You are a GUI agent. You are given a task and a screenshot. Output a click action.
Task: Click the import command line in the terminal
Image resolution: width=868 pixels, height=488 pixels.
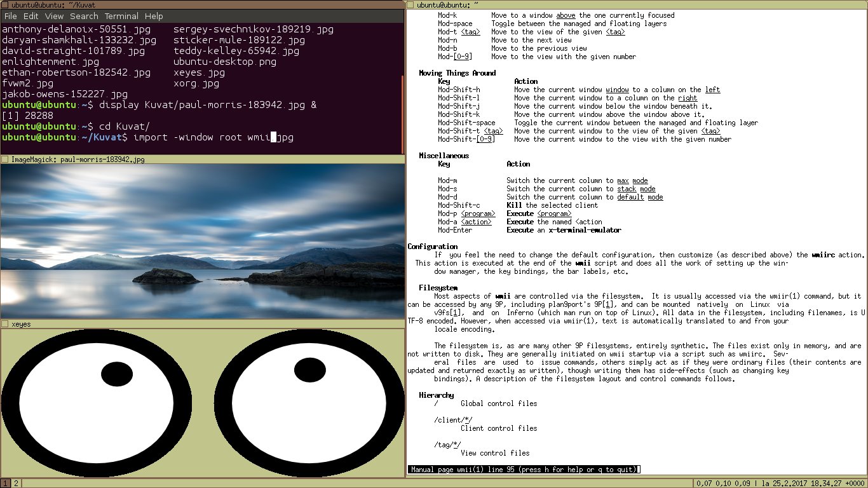[x=213, y=137]
